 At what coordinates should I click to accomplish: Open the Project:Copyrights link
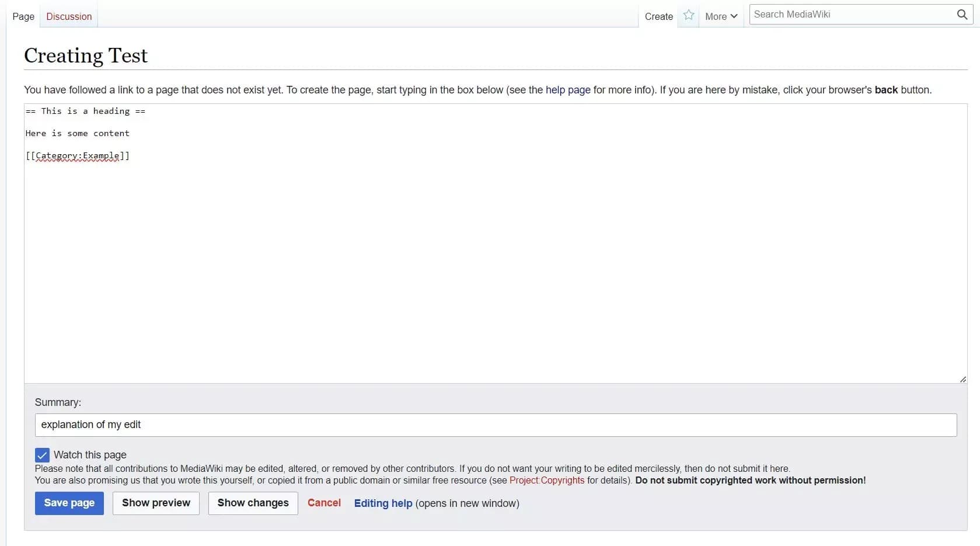pyautogui.click(x=546, y=481)
